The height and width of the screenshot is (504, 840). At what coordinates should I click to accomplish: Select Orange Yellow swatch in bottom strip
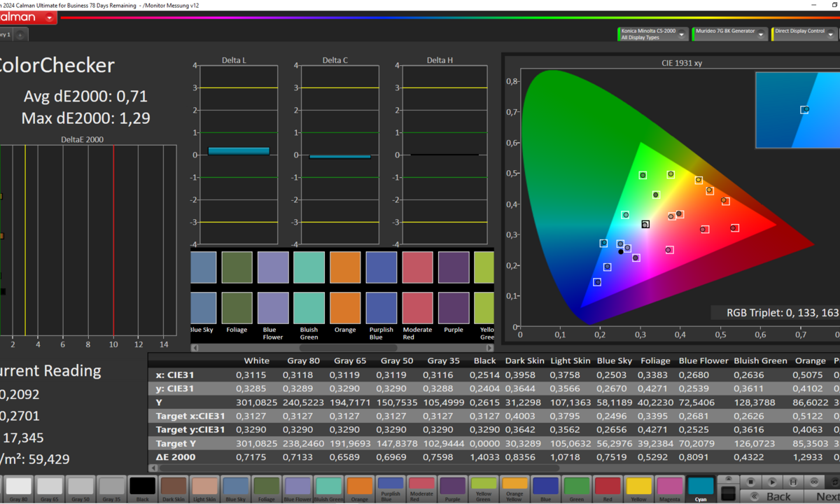(x=514, y=489)
